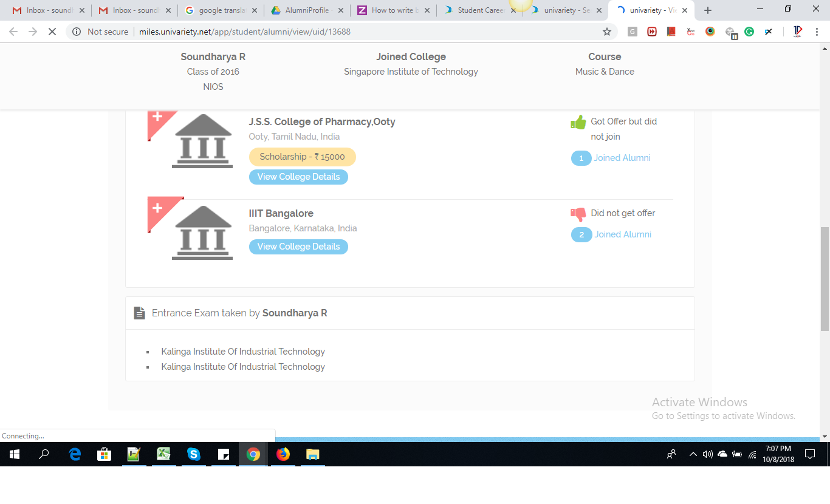Click Singapore Institute of Technology text
This screenshot has width=830, height=504.
click(411, 72)
